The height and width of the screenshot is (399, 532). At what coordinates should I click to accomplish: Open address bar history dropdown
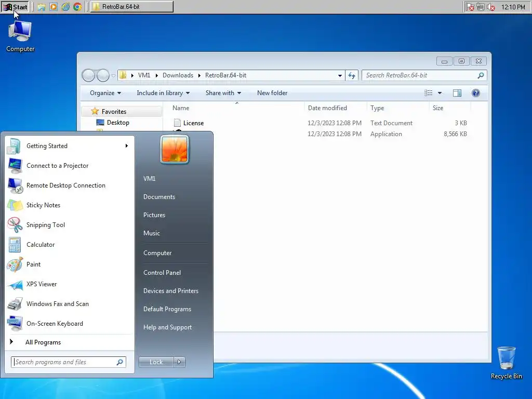tap(340, 75)
